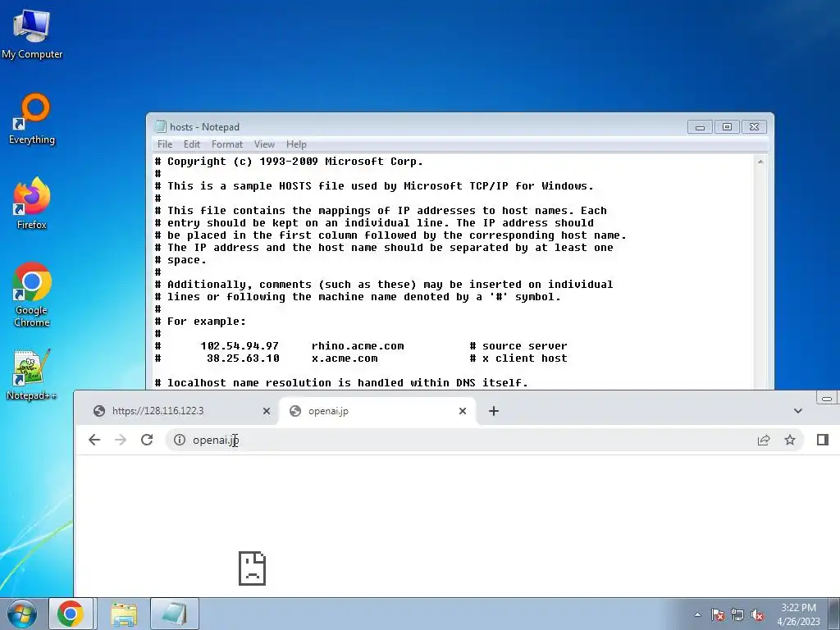Select the openai.jp tab
The width and height of the screenshot is (840, 630).
tap(377, 411)
